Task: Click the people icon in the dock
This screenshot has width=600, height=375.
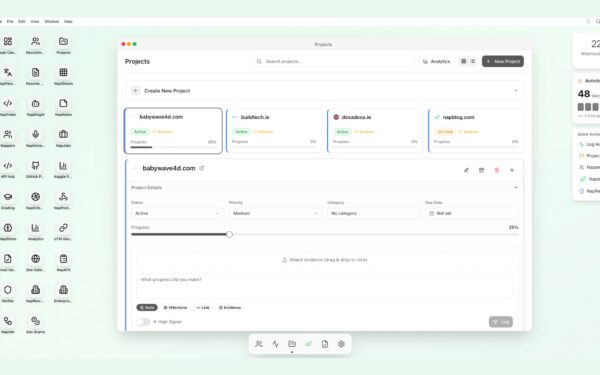Action: (259, 344)
